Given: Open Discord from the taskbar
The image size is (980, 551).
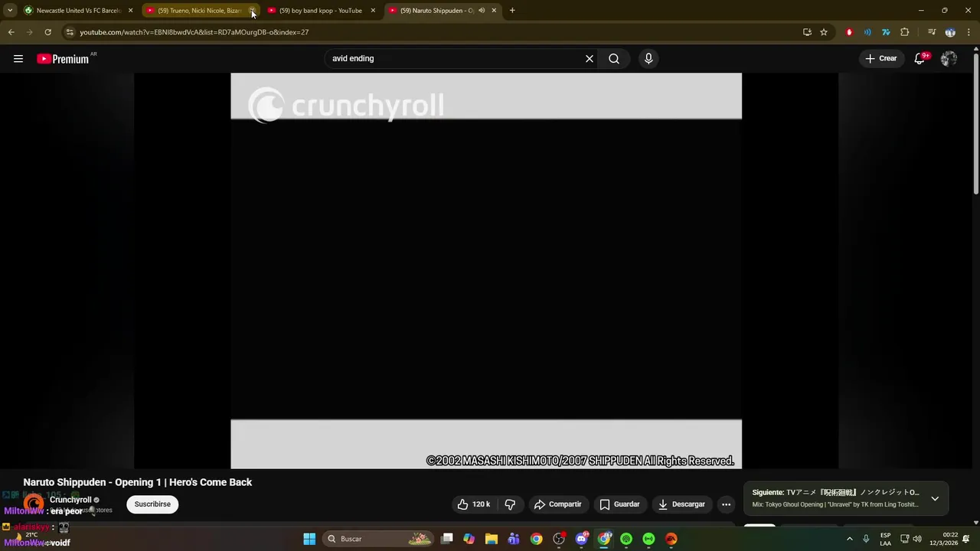Looking at the screenshot, I should (581, 539).
